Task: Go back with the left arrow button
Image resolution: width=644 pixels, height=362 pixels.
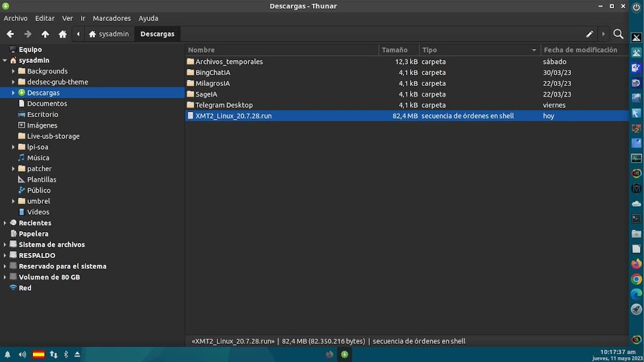Action: tap(10, 34)
